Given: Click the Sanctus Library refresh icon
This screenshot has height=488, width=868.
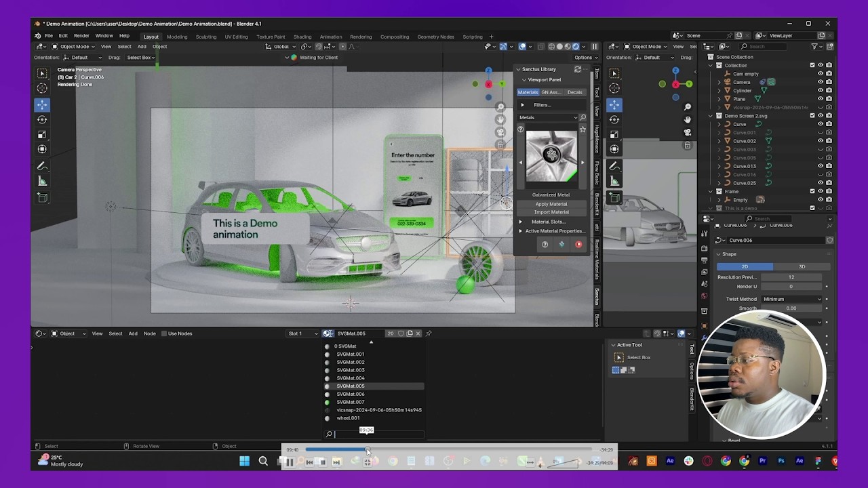Looking at the screenshot, I should click(x=578, y=69).
